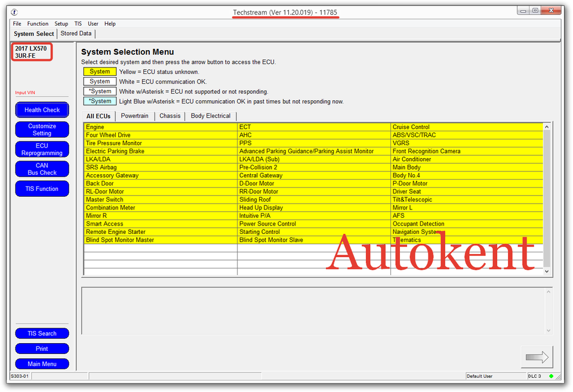
Task: Open the TIS menu
Action: click(x=78, y=24)
